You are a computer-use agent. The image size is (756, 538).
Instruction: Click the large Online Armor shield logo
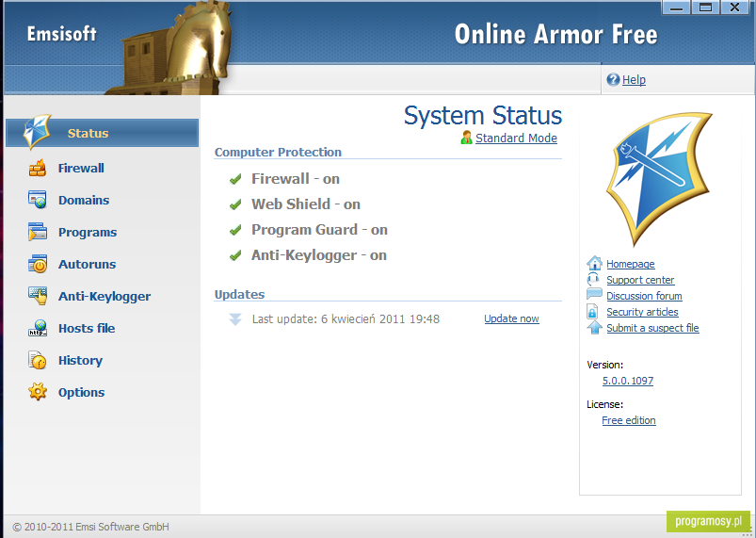pos(659,179)
